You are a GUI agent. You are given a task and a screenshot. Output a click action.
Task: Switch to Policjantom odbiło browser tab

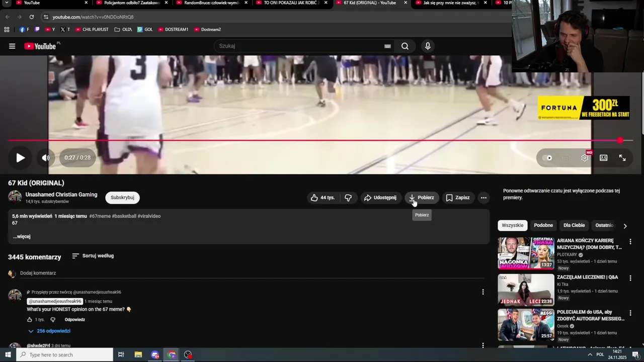click(132, 3)
